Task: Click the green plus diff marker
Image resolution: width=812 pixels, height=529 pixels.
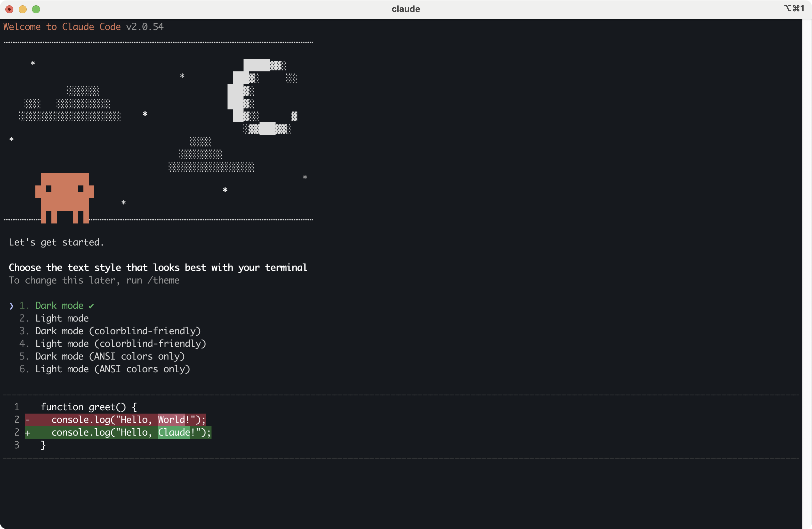Action: [28, 433]
